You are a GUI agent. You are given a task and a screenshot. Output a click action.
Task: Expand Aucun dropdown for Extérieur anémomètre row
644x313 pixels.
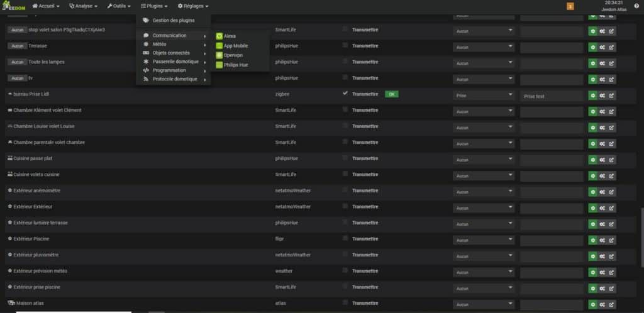(x=483, y=192)
